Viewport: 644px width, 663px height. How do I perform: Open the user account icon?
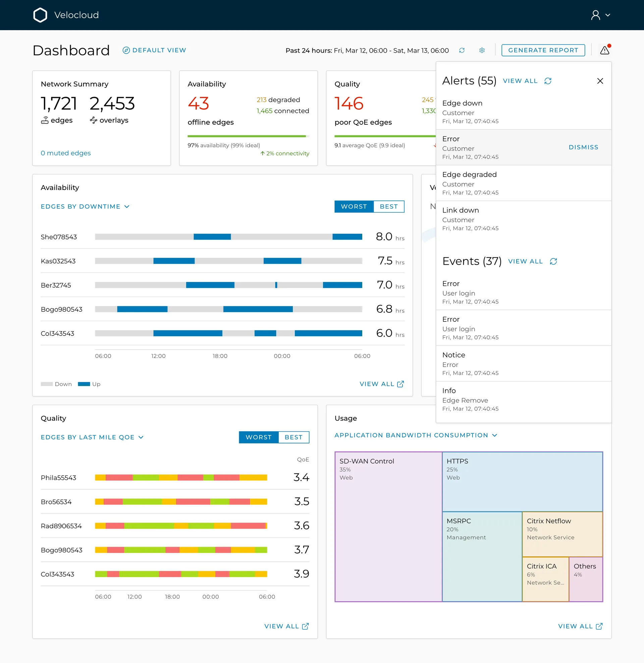click(x=595, y=15)
